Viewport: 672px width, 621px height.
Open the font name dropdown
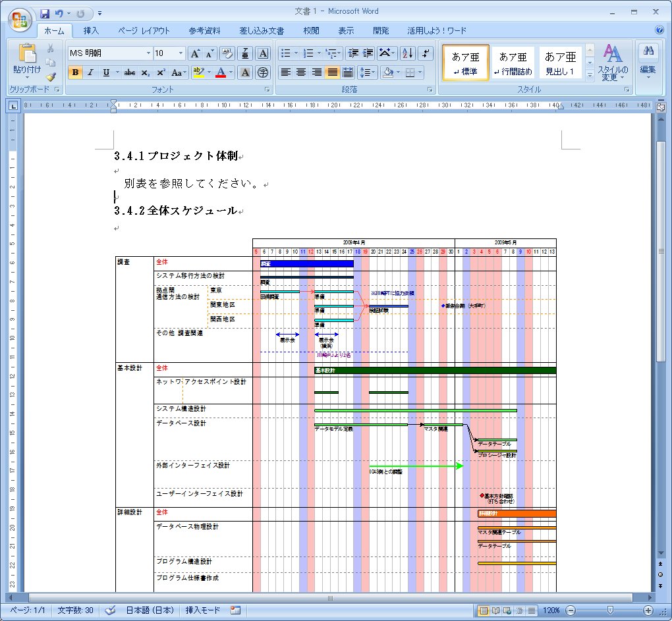[x=148, y=53]
